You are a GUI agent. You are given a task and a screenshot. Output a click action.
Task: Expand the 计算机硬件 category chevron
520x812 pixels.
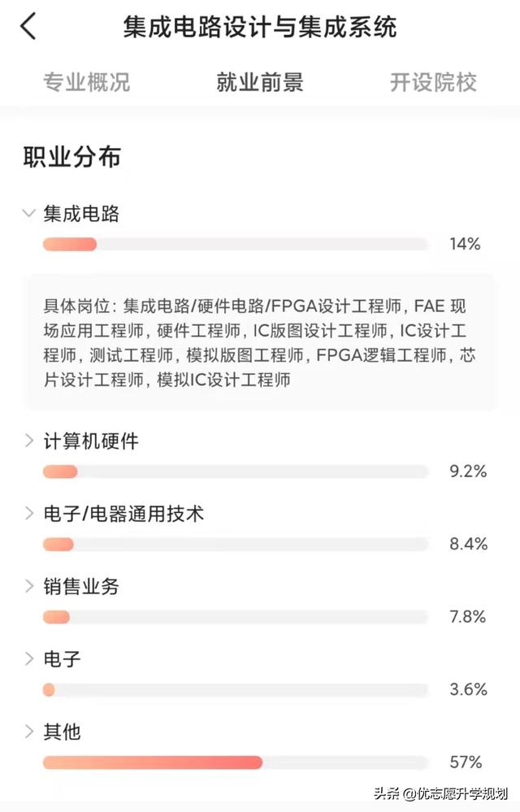pyautogui.click(x=29, y=441)
